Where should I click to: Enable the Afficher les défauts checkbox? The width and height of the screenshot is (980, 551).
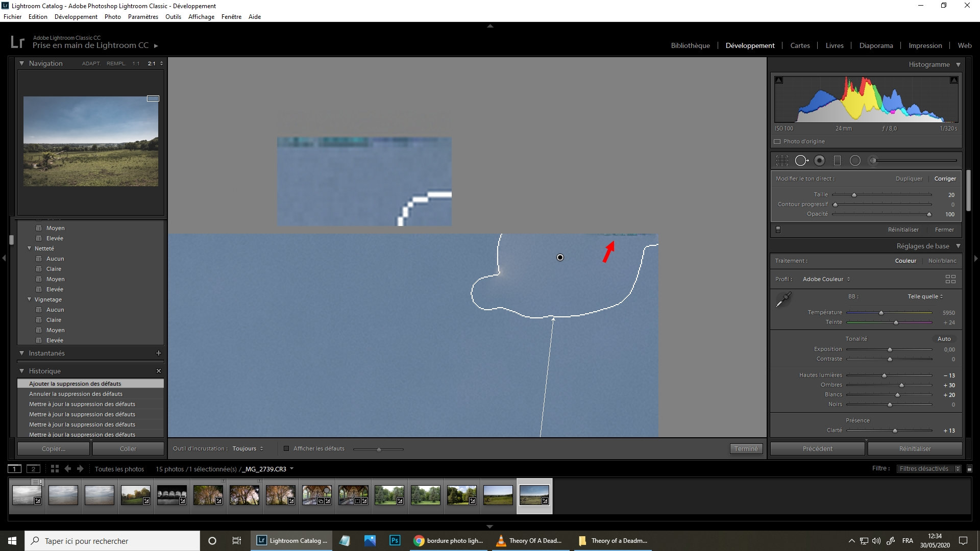coord(286,449)
